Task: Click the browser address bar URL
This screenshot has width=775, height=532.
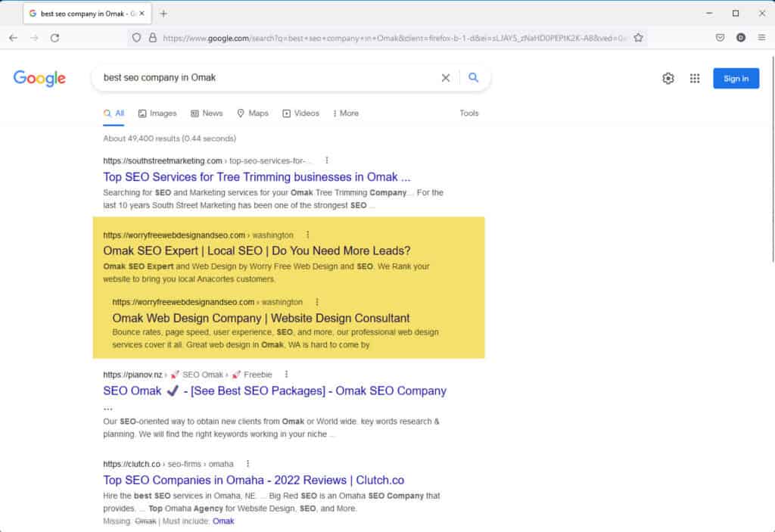Action: click(x=394, y=38)
